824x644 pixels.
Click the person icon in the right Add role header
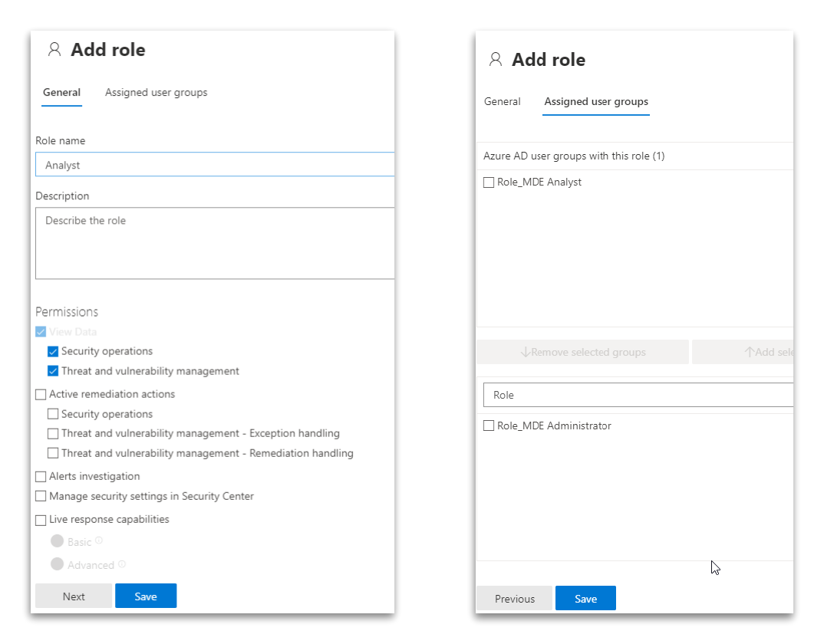(496, 59)
